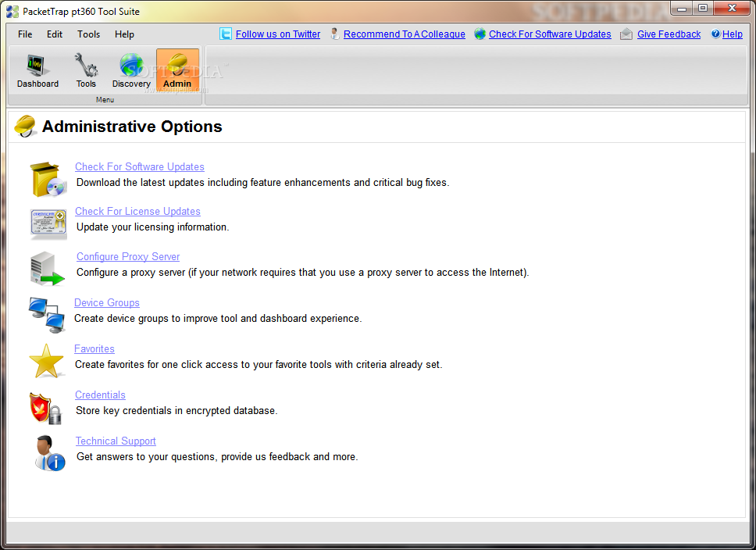Click the Administrative Options heading
756x550 pixels.
tap(132, 127)
